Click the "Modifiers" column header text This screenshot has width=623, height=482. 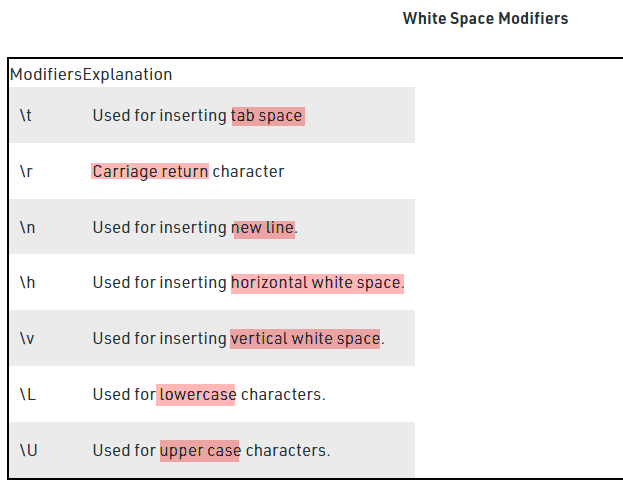(x=46, y=75)
